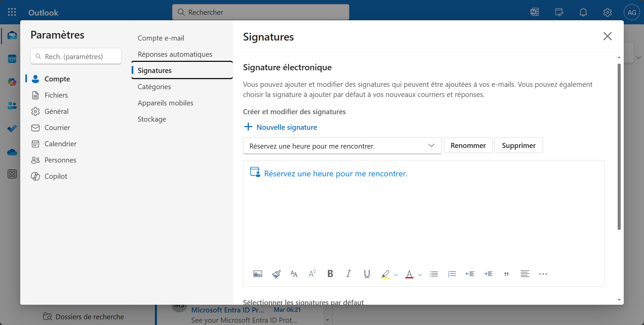The image size is (644, 325).
Task: Expand font color options arrow
Action: click(420, 275)
